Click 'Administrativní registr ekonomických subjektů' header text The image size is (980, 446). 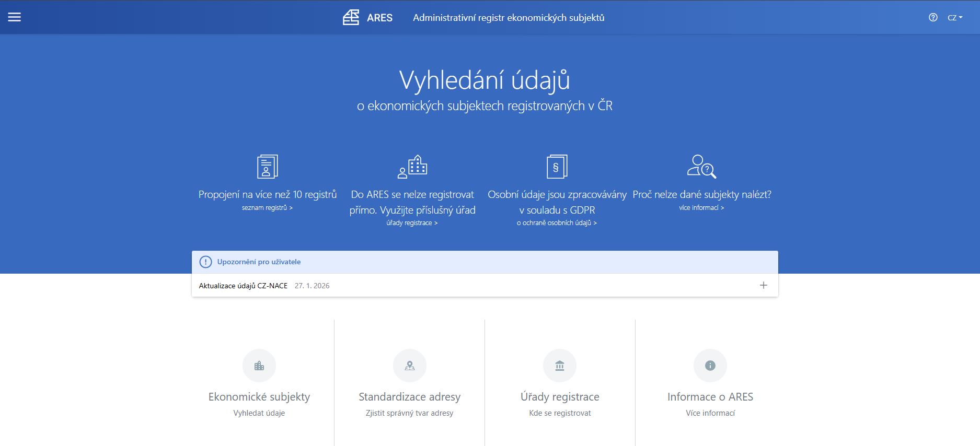(509, 18)
